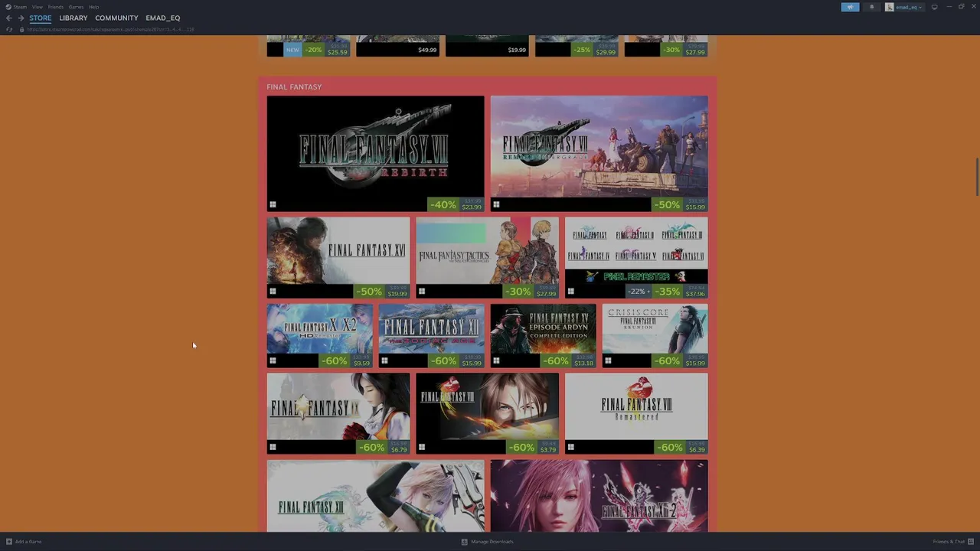Image resolution: width=980 pixels, height=551 pixels.
Task: Click Windows icon on Final Fantasy XVI tile
Action: click(272, 291)
